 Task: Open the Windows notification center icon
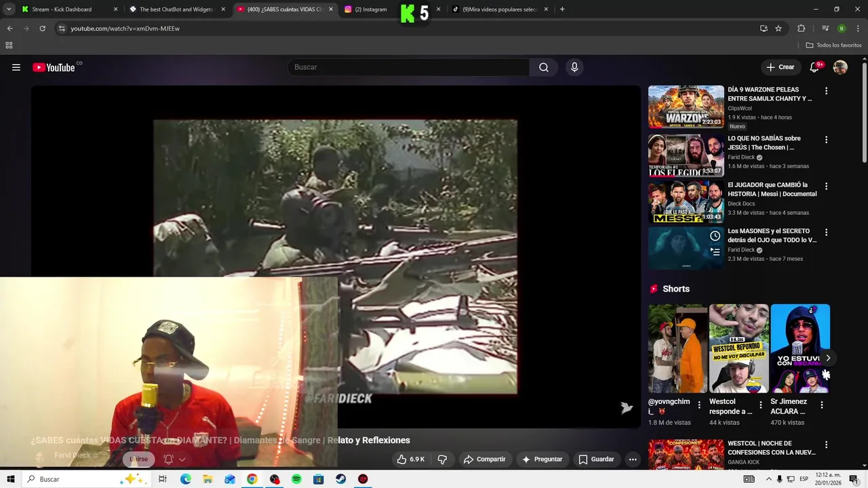[x=854, y=479]
